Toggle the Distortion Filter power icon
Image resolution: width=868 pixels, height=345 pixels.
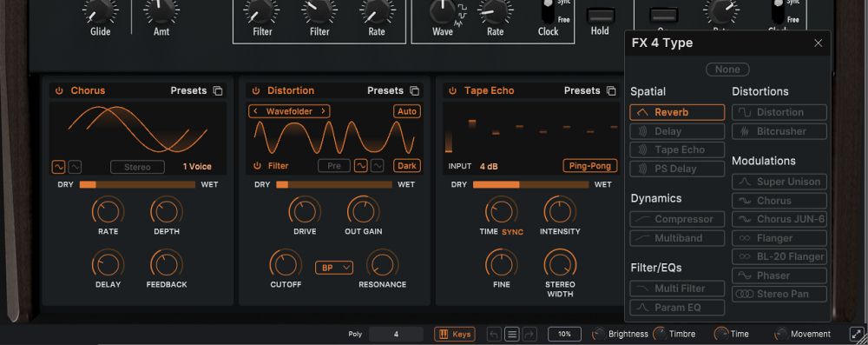click(257, 166)
